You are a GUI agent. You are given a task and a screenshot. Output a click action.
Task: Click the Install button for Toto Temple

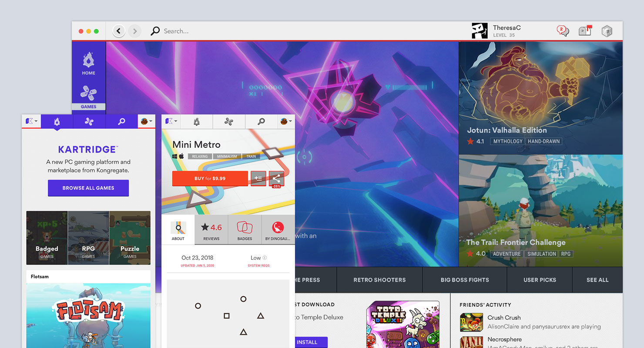(x=311, y=342)
